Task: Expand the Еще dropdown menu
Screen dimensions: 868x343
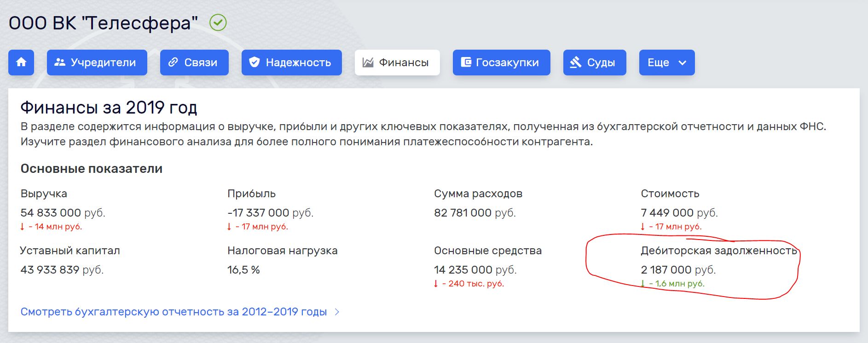Action: point(667,63)
